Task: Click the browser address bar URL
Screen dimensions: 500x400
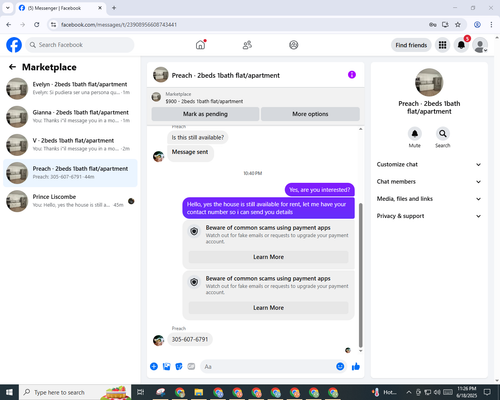Action: tap(119, 25)
